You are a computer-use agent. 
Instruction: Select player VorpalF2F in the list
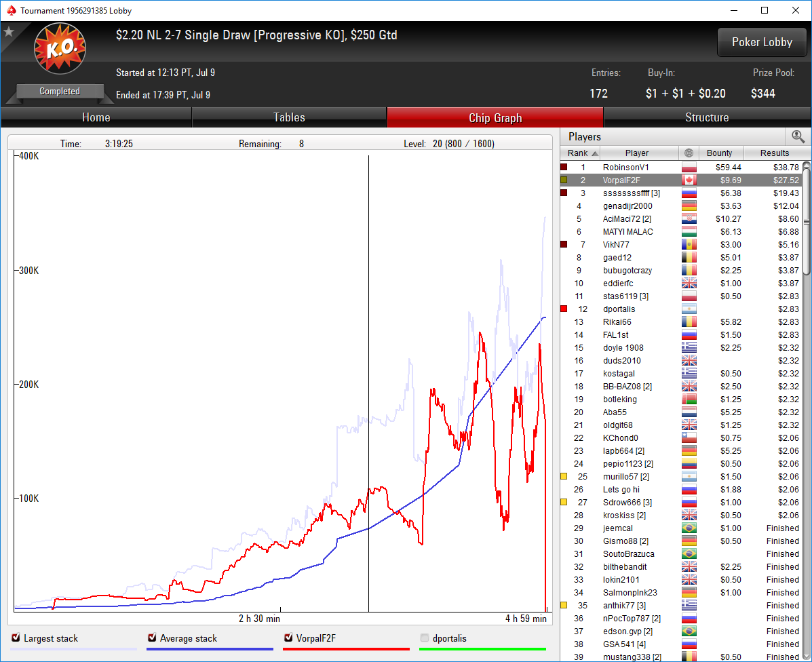pyautogui.click(x=681, y=180)
